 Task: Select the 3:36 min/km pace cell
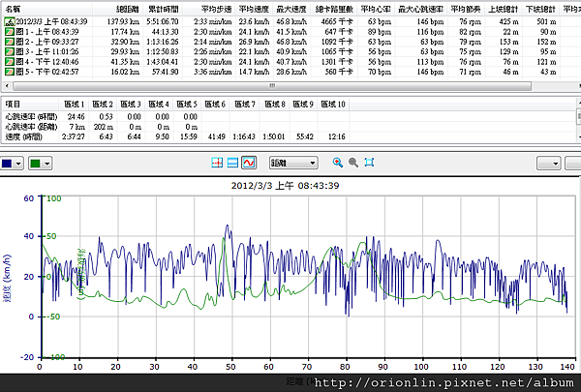[213, 72]
